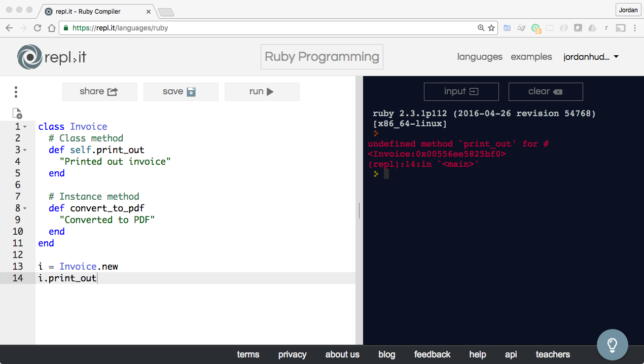Click the pane divider handle between editor and console
The height and width of the screenshot is (364, 644).
[359, 210]
